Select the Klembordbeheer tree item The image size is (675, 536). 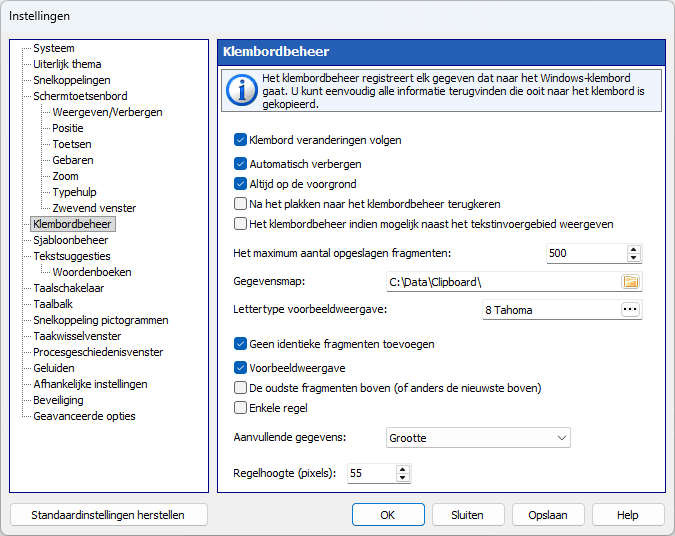72,224
